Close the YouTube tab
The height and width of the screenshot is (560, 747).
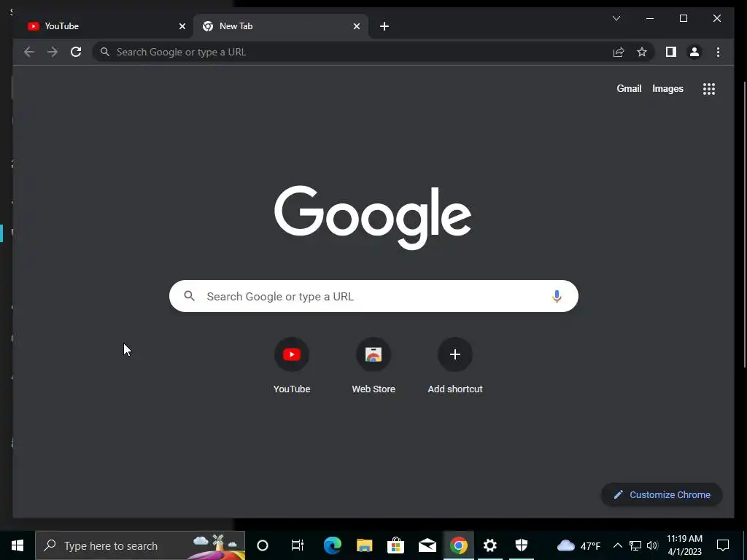[182, 26]
